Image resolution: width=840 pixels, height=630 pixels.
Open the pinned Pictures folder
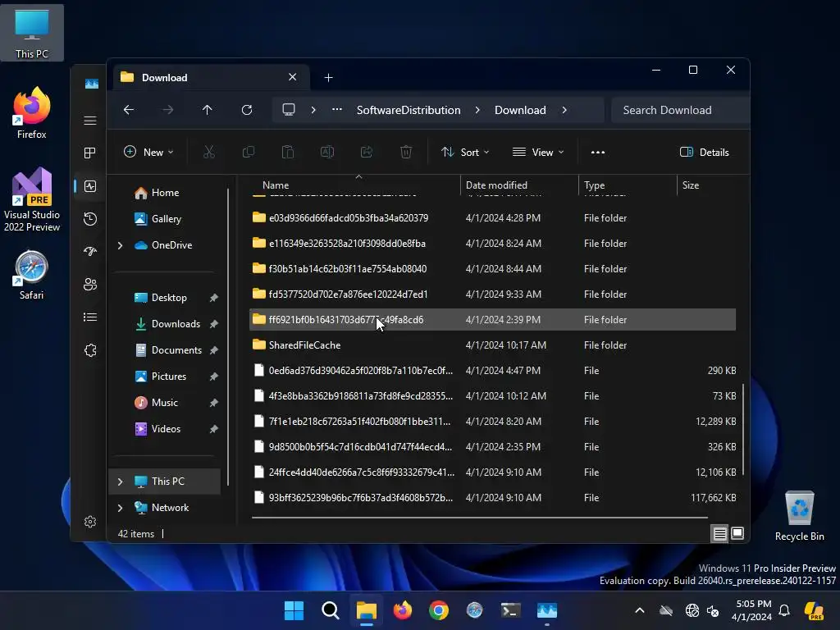(x=169, y=377)
